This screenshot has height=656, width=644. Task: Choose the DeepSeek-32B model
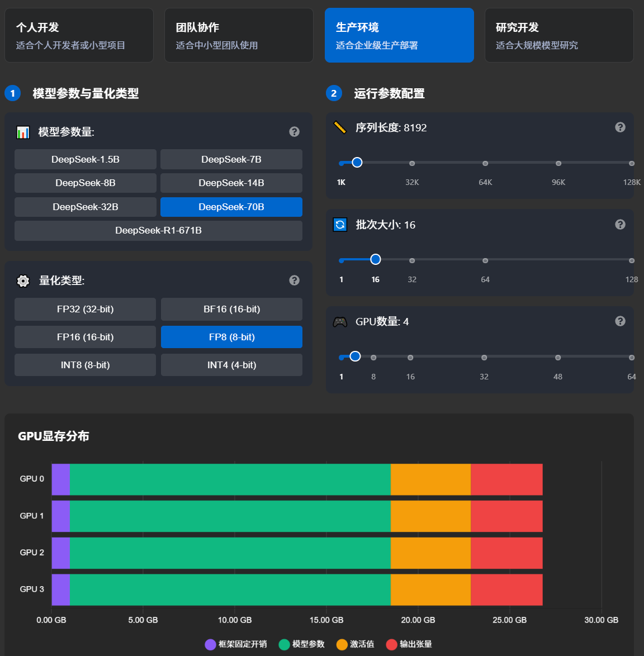pyautogui.click(x=86, y=207)
